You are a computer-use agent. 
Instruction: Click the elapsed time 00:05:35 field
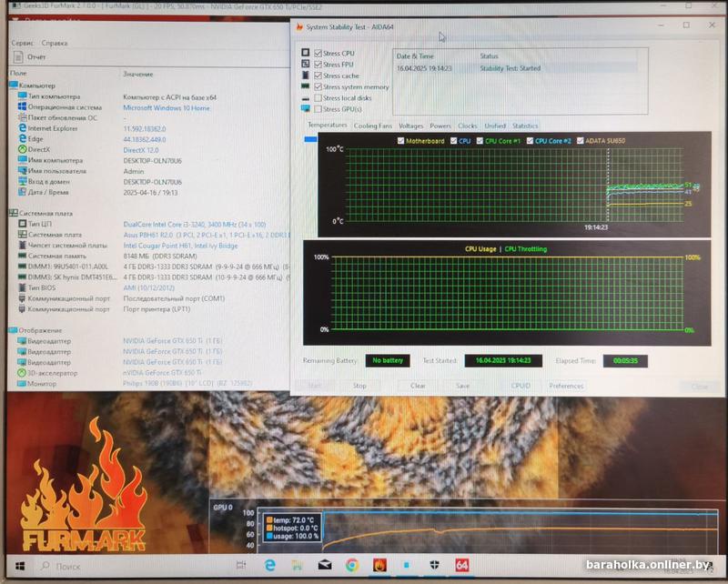tap(625, 361)
